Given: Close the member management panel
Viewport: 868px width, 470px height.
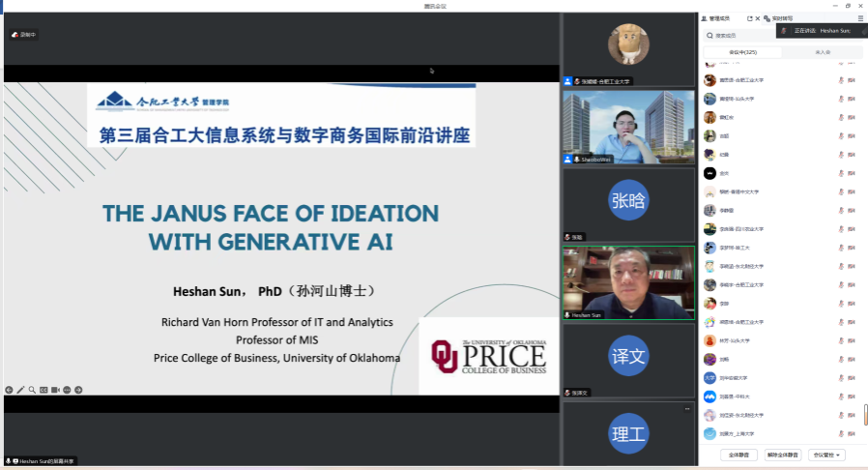Looking at the screenshot, I should 758,18.
